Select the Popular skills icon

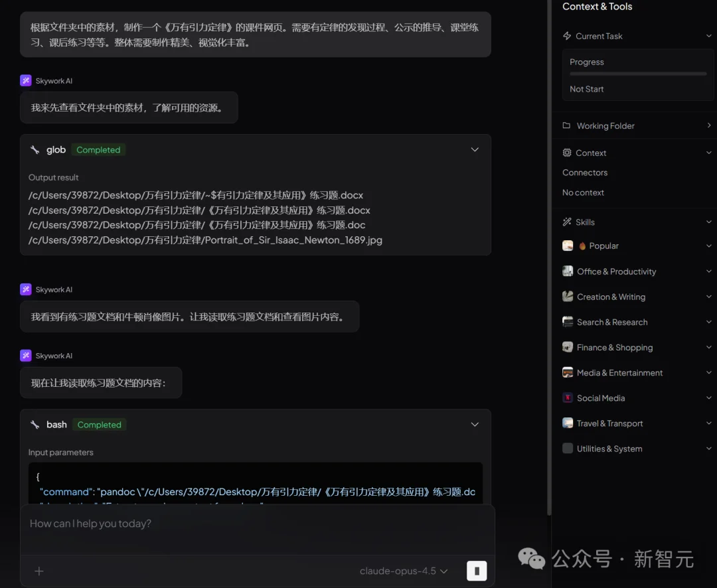pos(568,246)
